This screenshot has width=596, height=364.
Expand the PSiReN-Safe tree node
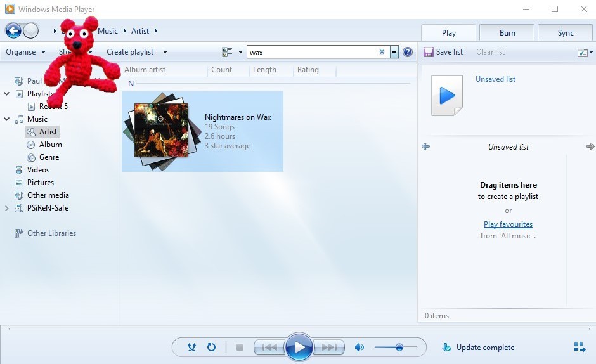tap(6, 208)
